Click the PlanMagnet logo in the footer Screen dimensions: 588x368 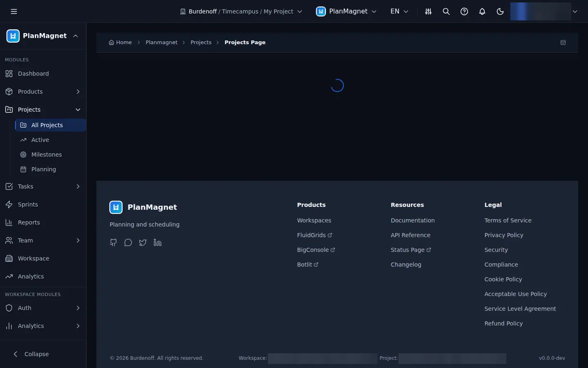[x=116, y=207]
